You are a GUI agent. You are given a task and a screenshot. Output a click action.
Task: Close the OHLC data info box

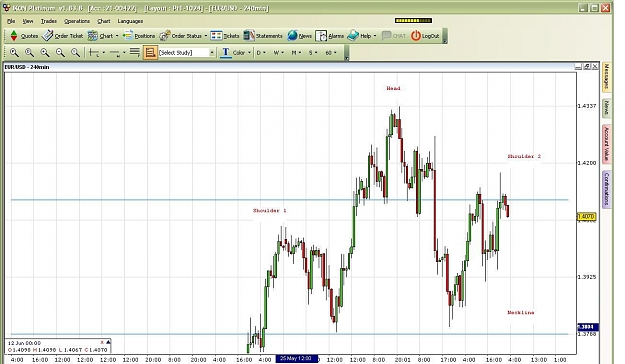click(x=102, y=342)
